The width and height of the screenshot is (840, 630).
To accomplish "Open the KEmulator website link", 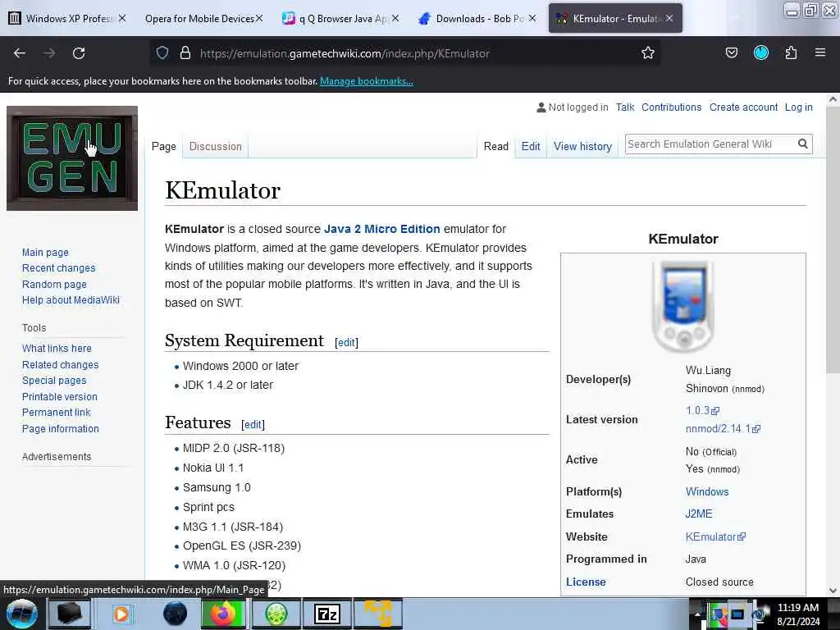I will (x=715, y=536).
